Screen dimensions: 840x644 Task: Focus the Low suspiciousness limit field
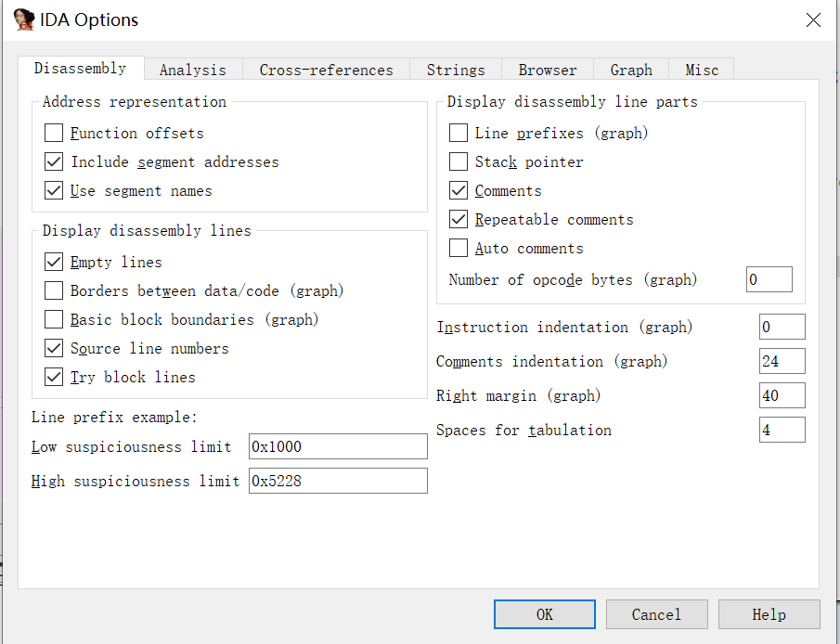(x=338, y=447)
